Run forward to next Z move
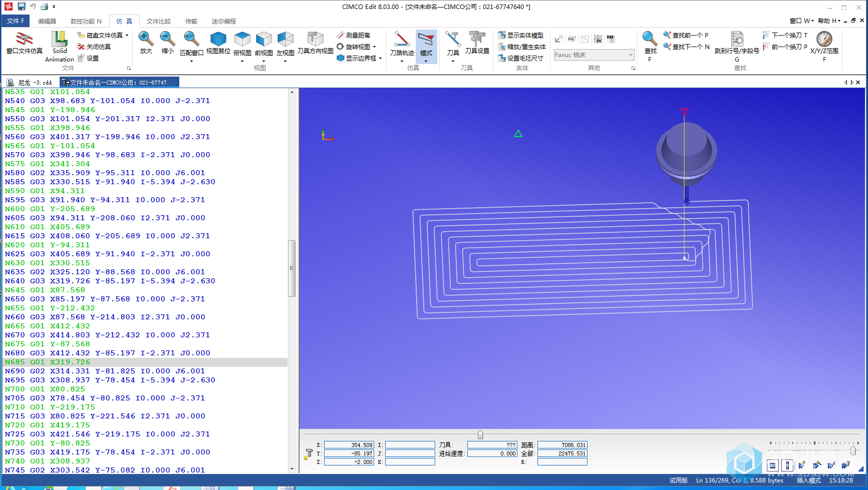Image resolution: width=868 pixels, height=490 pixels. tap(831, 465)
